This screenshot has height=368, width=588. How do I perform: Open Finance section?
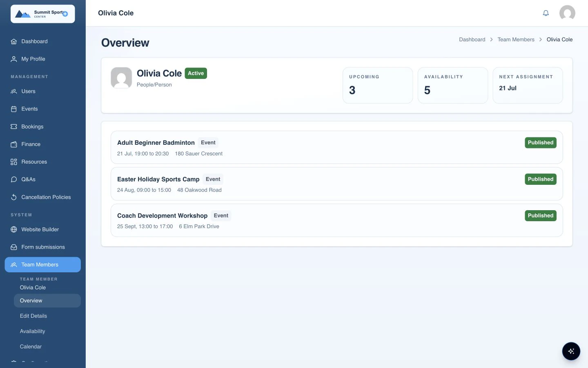pos(43,144)
